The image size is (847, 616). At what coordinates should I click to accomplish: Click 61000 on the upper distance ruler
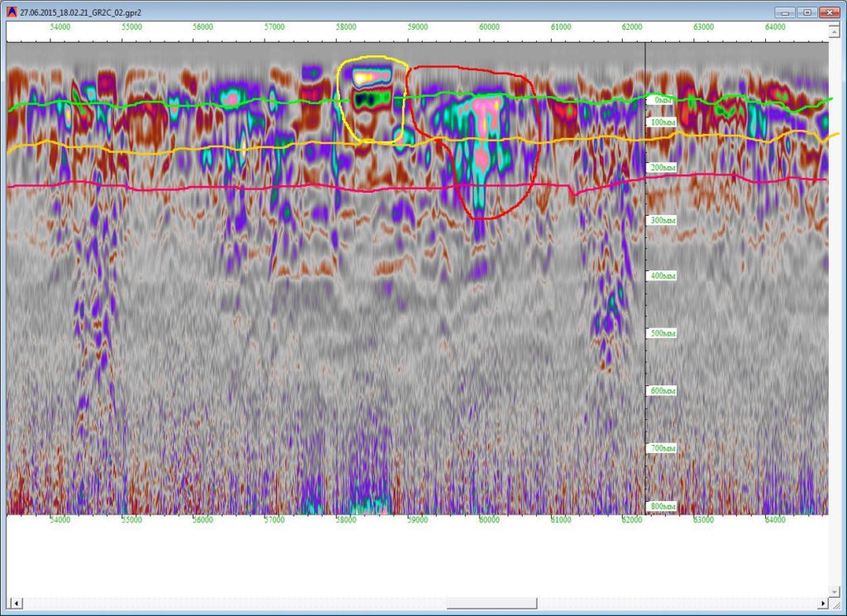pos(561,27)
